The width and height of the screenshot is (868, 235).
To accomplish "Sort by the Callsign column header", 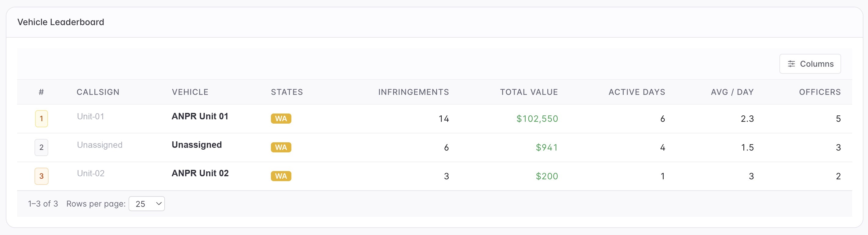I will (x=98, y=92).
